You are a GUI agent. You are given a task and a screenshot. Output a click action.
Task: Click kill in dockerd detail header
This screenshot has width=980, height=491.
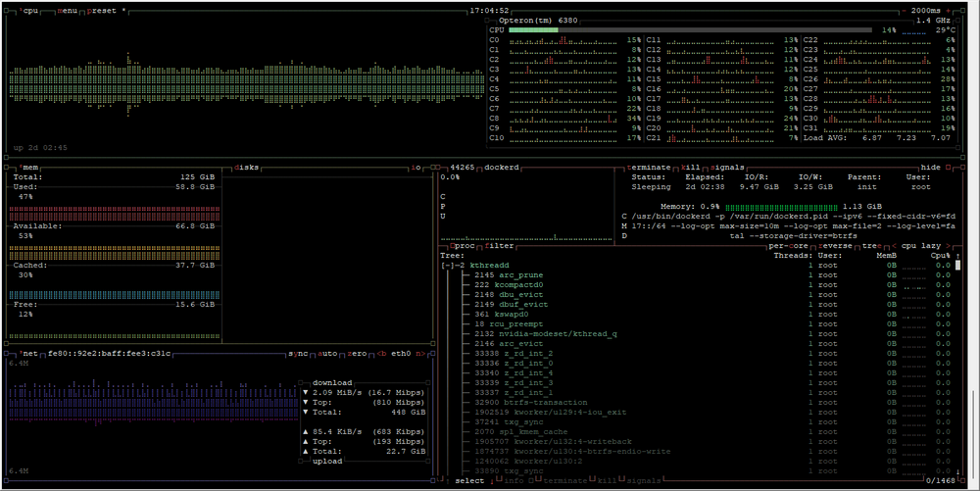(x=690, y=168)
